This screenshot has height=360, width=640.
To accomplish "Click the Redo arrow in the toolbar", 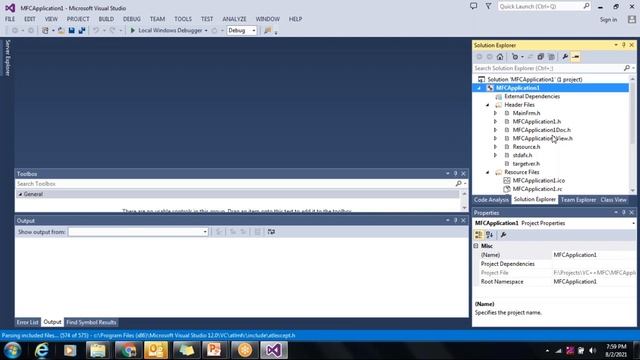I will (112, 31).
